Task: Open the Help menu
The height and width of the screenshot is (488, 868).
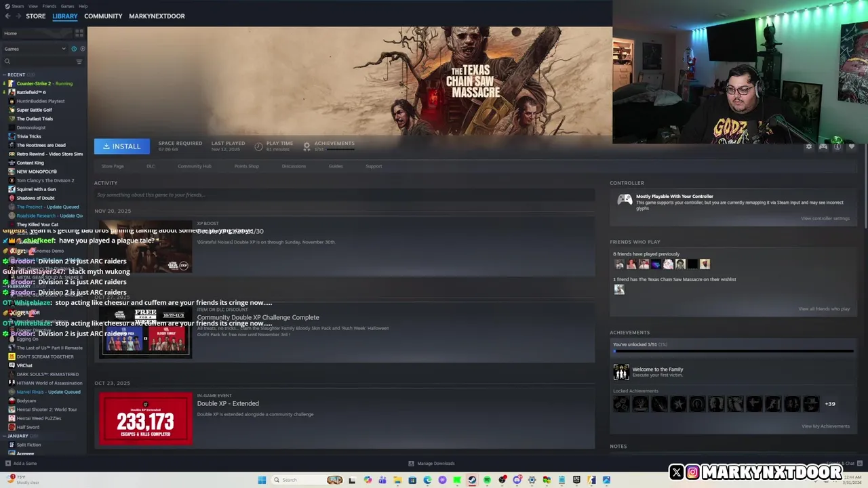Action: (x=83, y=6)
